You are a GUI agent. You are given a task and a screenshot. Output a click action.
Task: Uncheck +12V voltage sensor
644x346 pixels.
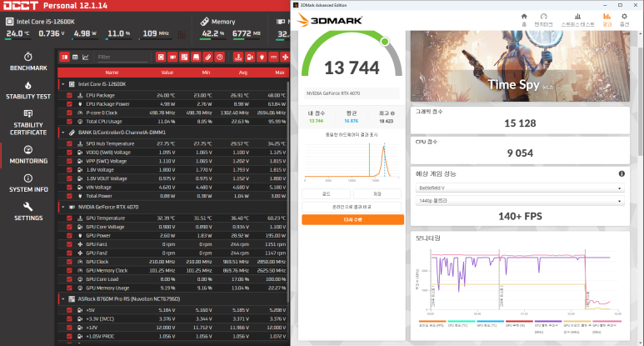coord(69,328)
